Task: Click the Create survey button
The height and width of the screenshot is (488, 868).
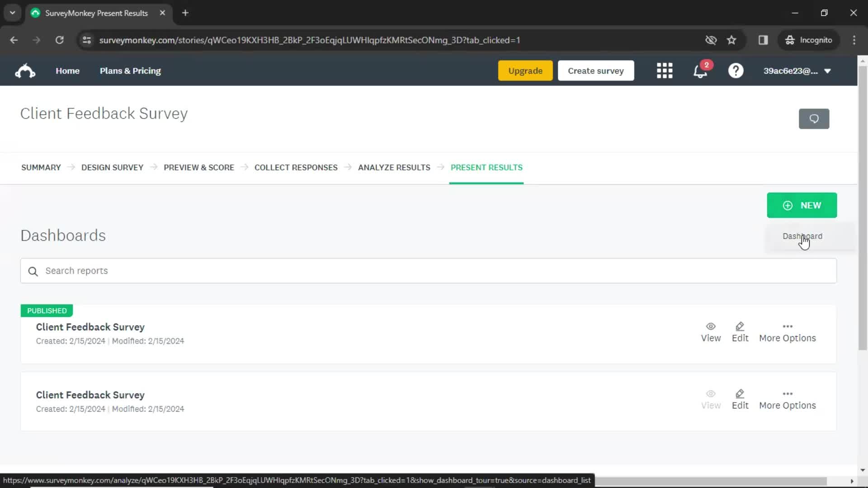Action: pos(595,70)
